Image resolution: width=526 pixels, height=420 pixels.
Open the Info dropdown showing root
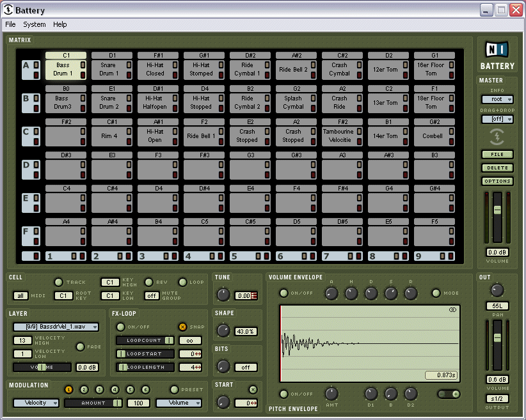[x=497, y=99]
